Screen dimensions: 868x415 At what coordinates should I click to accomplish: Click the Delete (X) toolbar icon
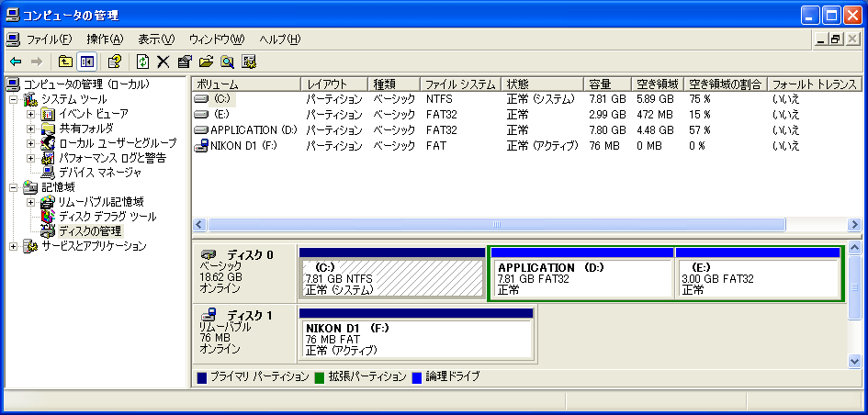pyautogui.click(x=163, y=62)
